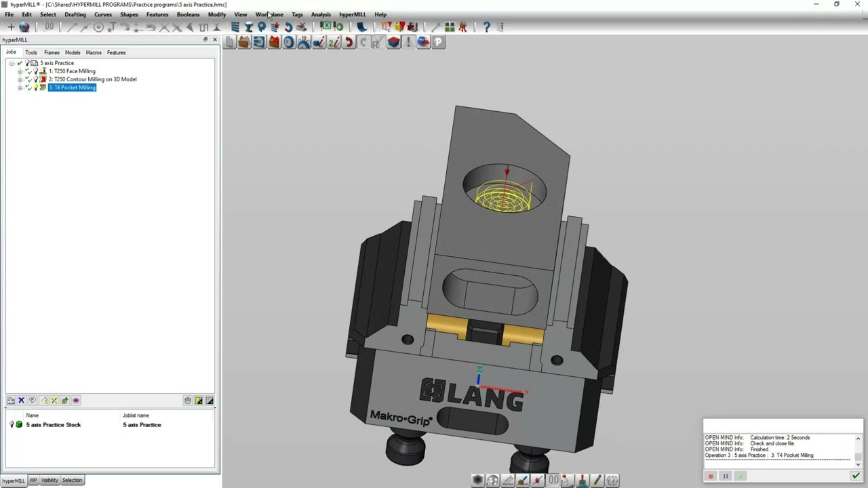Click the blue stacked layers icon in toolbar
Screen dimensions: 868x488
(x=235, y=27)
